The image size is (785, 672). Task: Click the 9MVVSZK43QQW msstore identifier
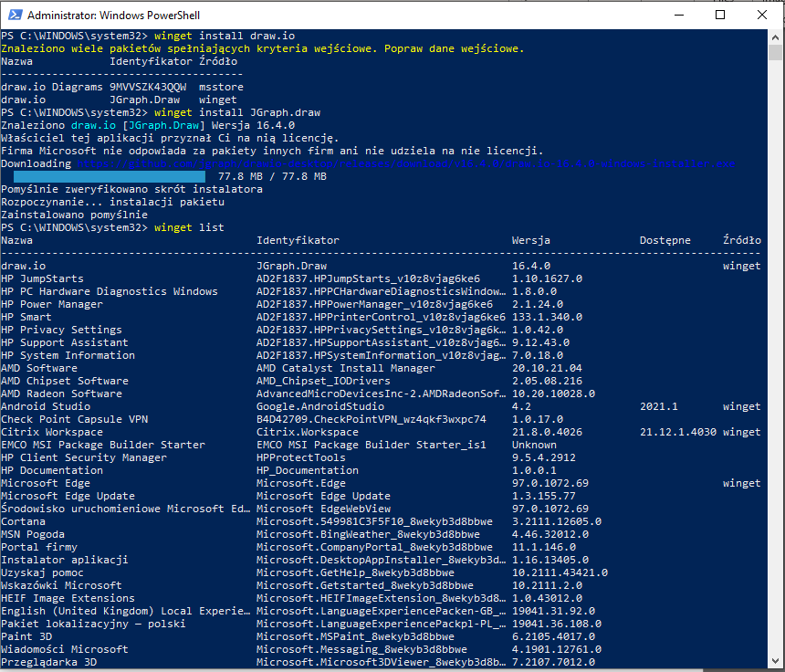click(x=141, y=87)
